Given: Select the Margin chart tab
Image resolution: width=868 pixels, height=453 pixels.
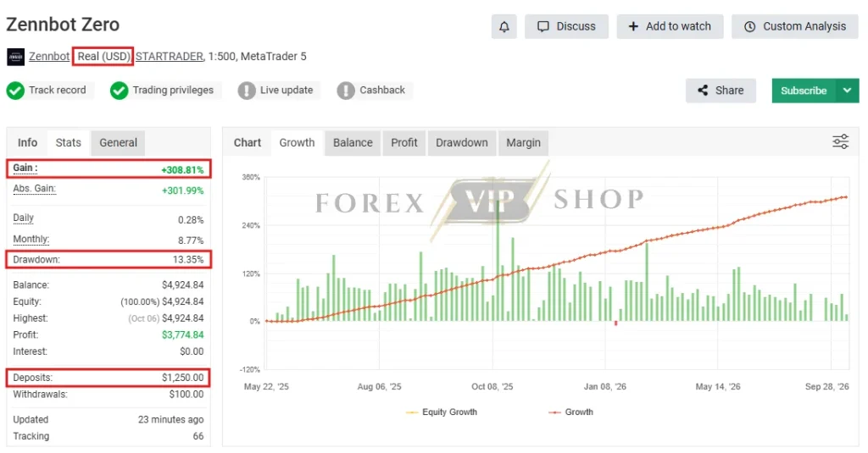Looking at the screenshot, I should [523, 143].
